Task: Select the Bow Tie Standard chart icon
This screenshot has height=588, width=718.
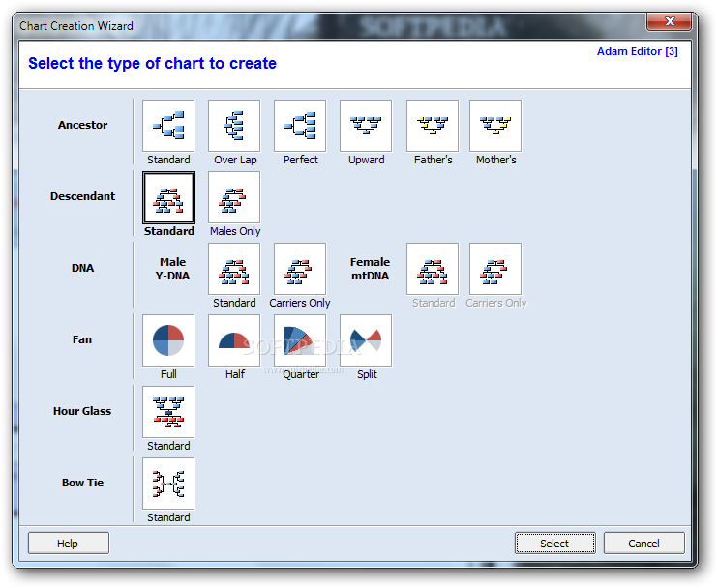Action: (x=168, y=484)
